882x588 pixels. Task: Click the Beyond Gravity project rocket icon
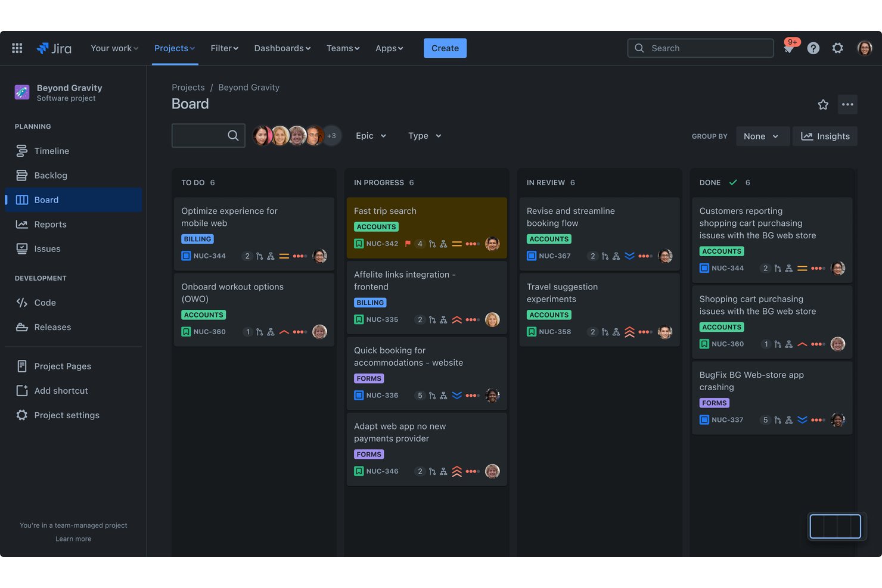pos(22,92)
